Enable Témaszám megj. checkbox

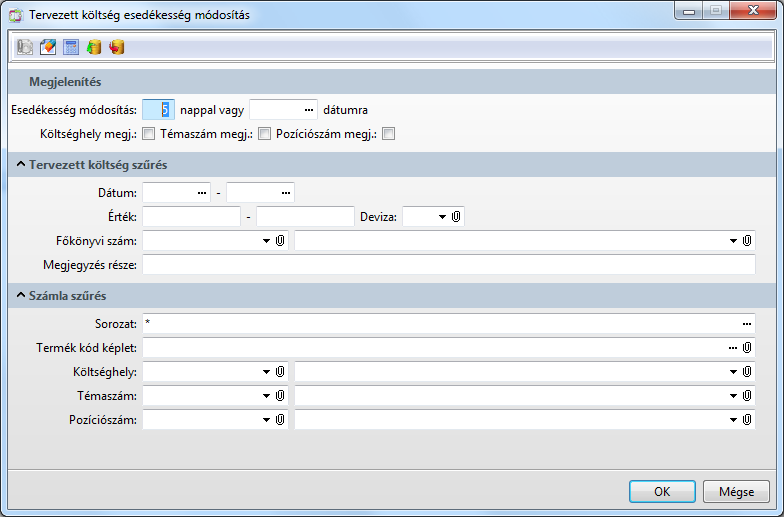click(x=264, y=134)
